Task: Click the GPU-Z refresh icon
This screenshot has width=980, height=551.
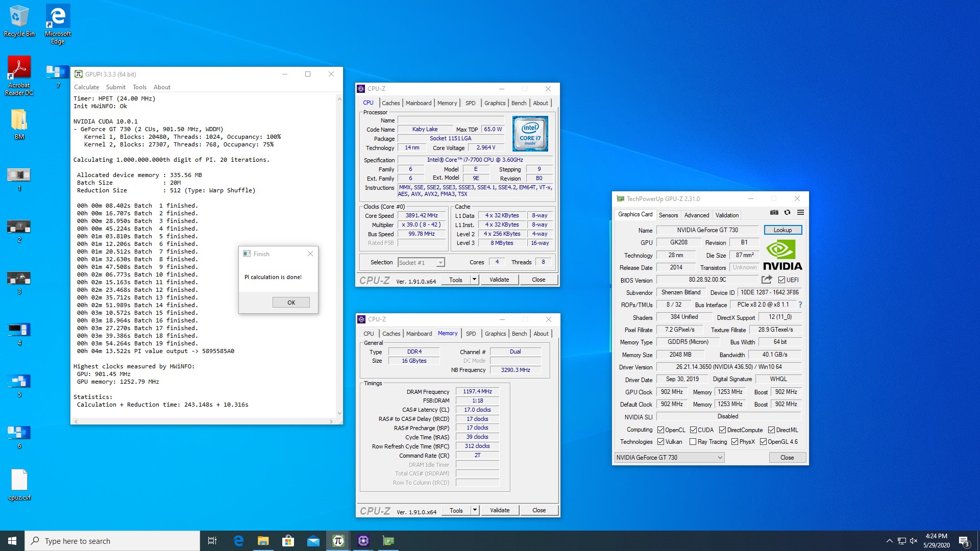Action: (787, 213)
